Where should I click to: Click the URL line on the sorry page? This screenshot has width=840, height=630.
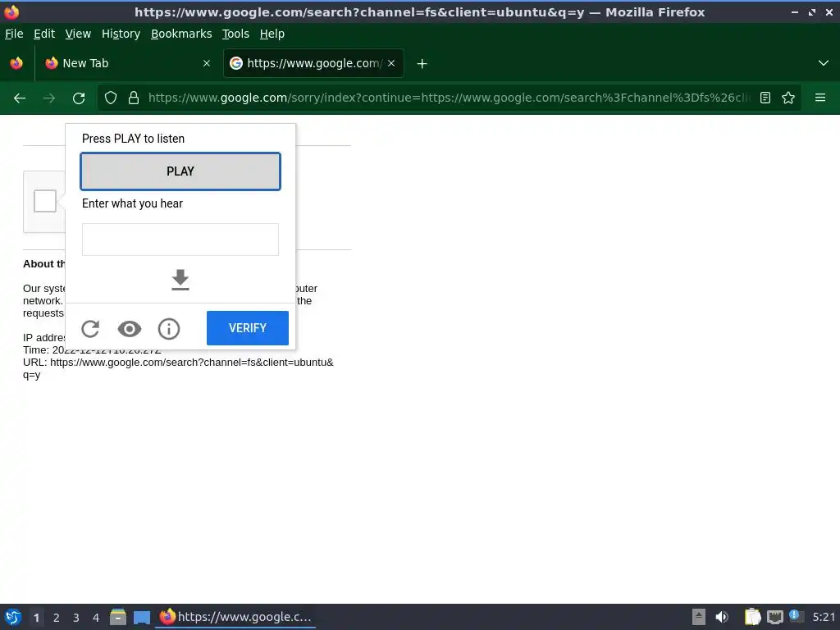tap(178, 368)
